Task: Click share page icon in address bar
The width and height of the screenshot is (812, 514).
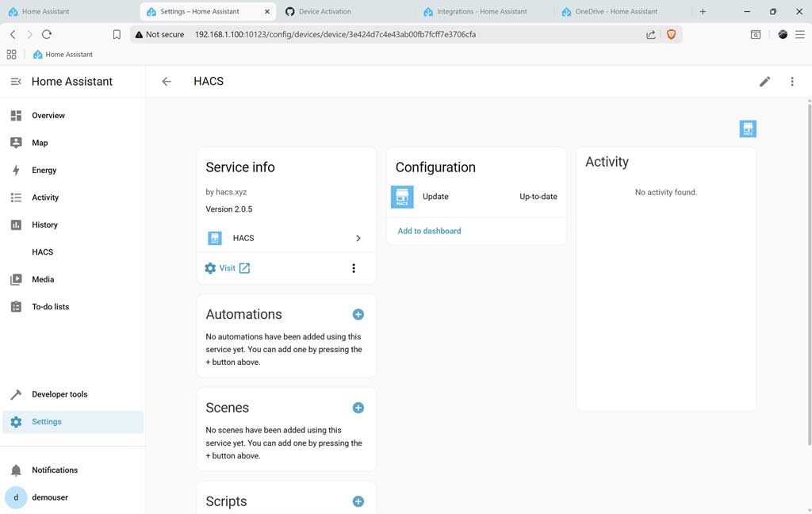Action: coord(651,34)
